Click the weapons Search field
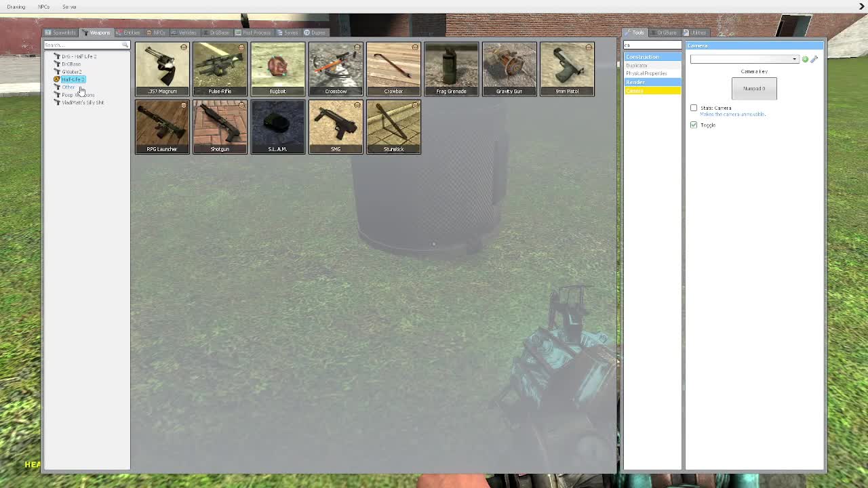The height and width of the screenshot is (488, 868). click(83, 45)
